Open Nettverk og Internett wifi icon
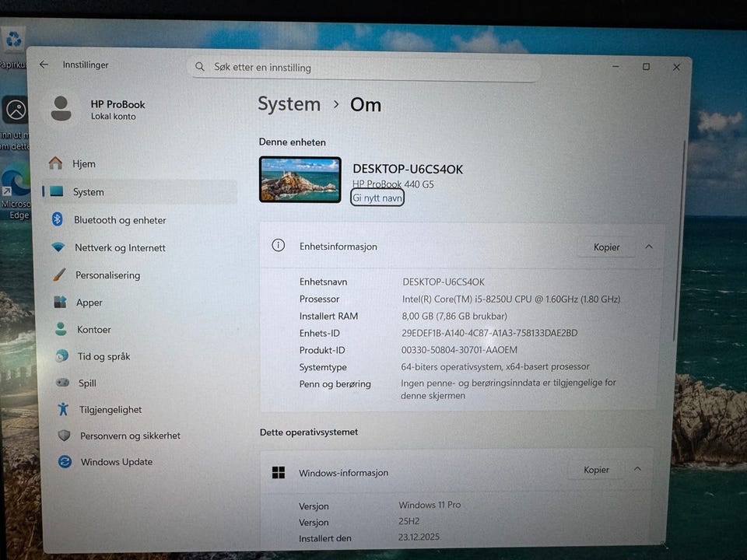Screen dimensions: 747x560 tap(58, 247)
